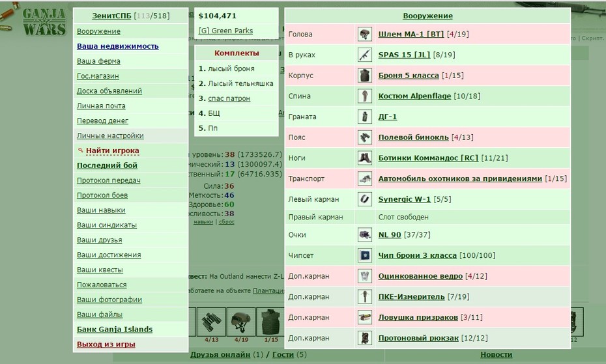Click Пожаловаться link
Screen dimensions: 606x364
click(x=102, y=285)
